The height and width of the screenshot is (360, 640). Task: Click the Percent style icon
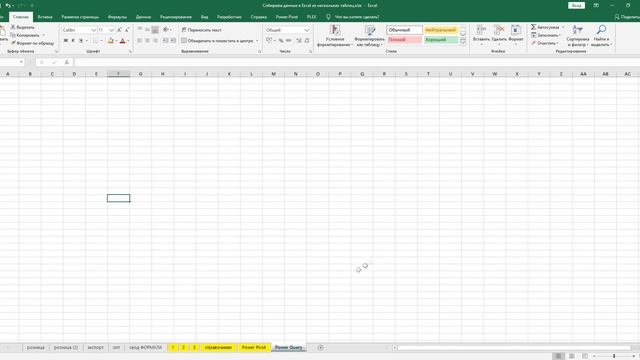tap(281, 40)
